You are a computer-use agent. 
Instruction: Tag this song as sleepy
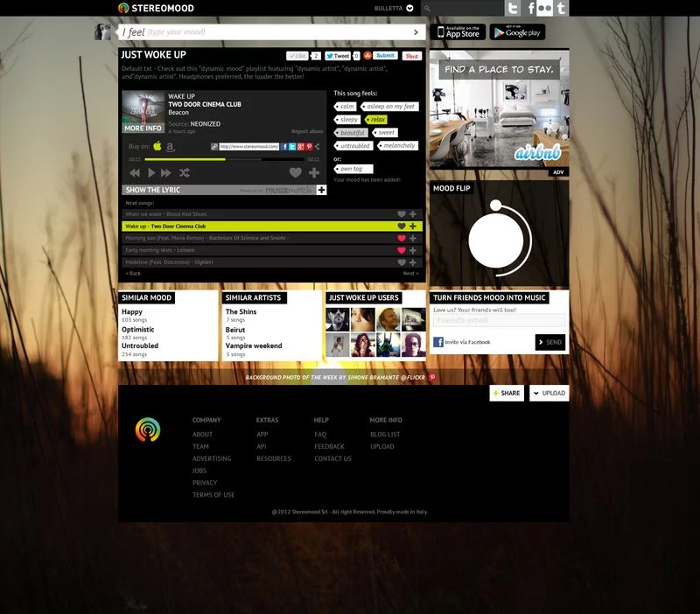(346, 120)
